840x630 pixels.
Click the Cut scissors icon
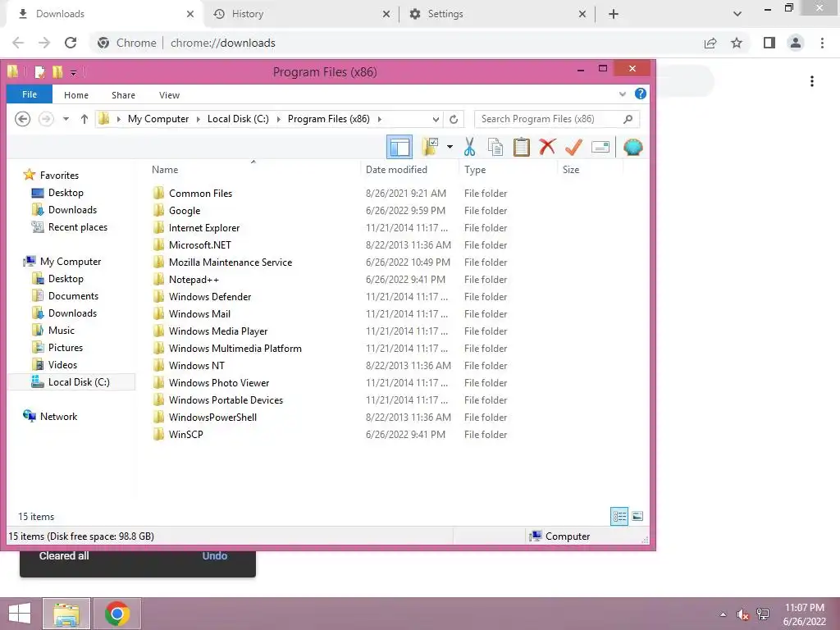click(469, 147)
